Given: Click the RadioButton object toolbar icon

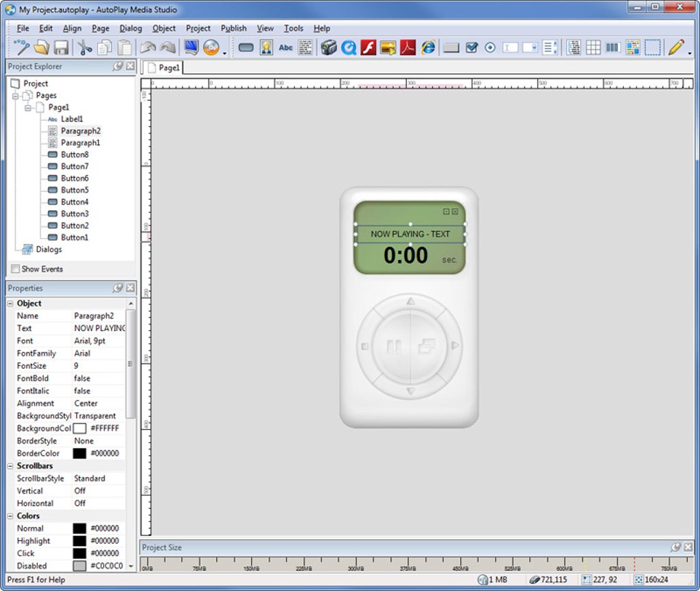Looking at the screenshot, I should tap(490, 47).
